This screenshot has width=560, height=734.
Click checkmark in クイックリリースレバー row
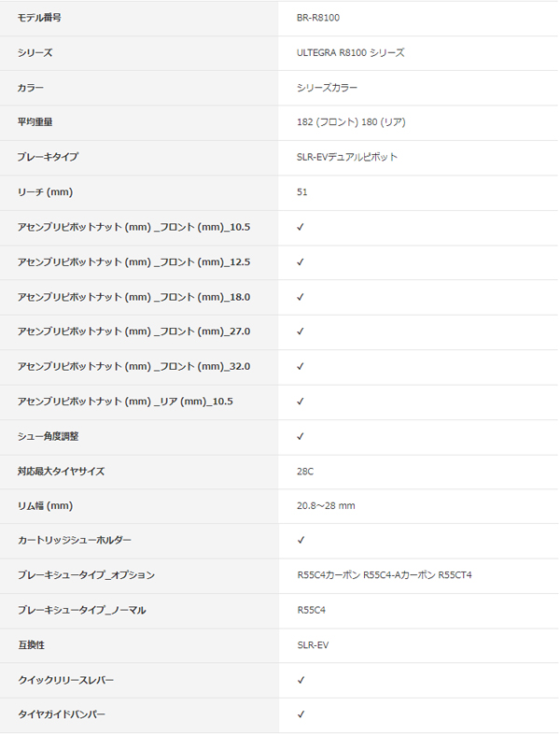click(301, 680)
